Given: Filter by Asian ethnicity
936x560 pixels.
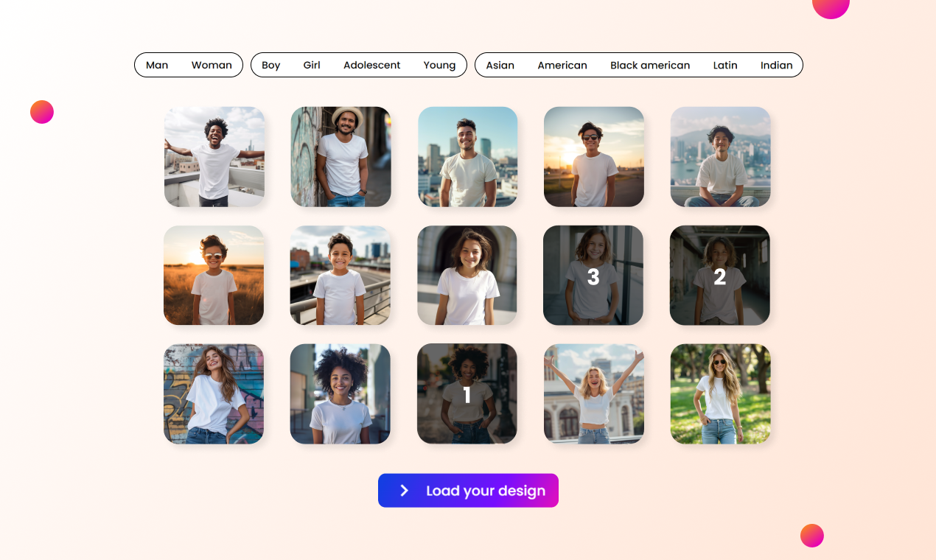Looking at the screenshot, I should (500, 65).
